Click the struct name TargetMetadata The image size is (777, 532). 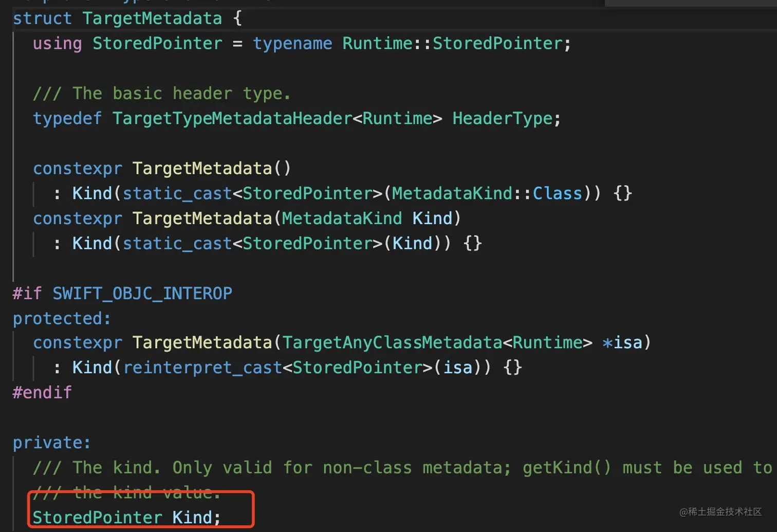[152, 19]
